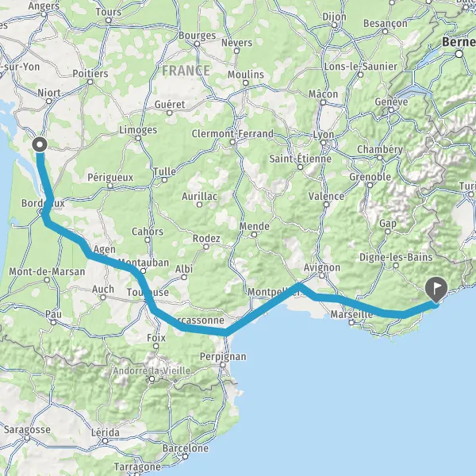Select the Dijon city marker
The image size is (476, 476).
click(334, 25)
